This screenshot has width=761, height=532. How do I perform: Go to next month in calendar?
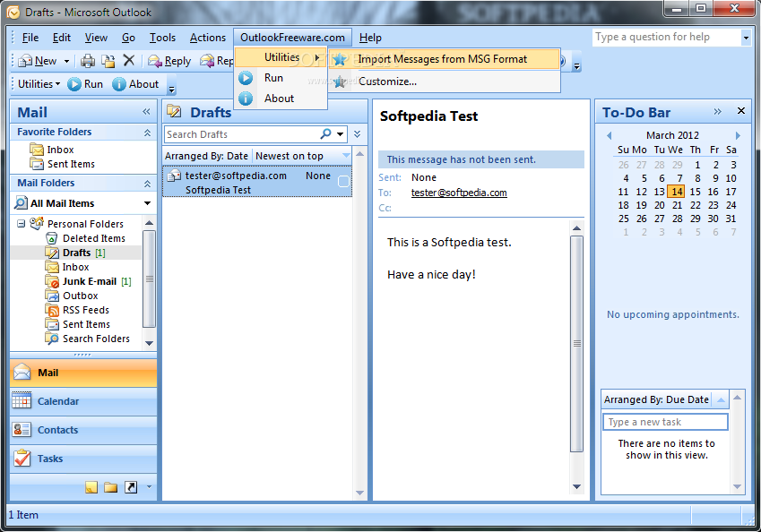tap(738, 135)
